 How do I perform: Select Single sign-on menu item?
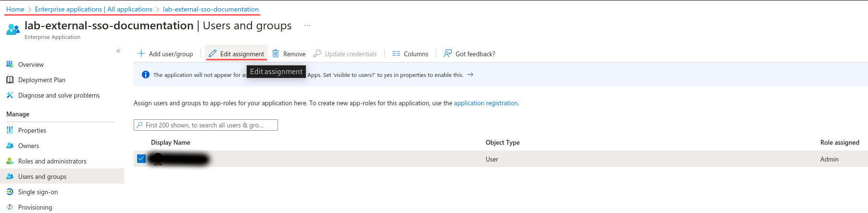point(38,192)
